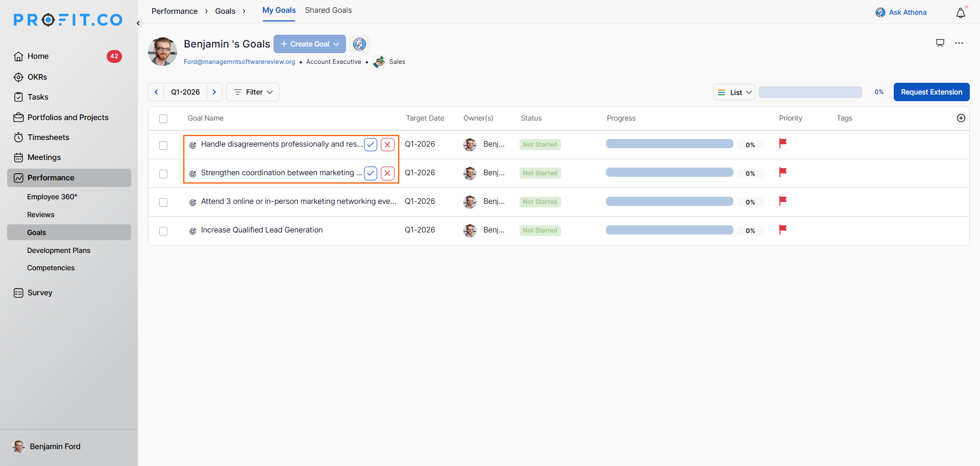Click the add column plus icon

[961, 118]
